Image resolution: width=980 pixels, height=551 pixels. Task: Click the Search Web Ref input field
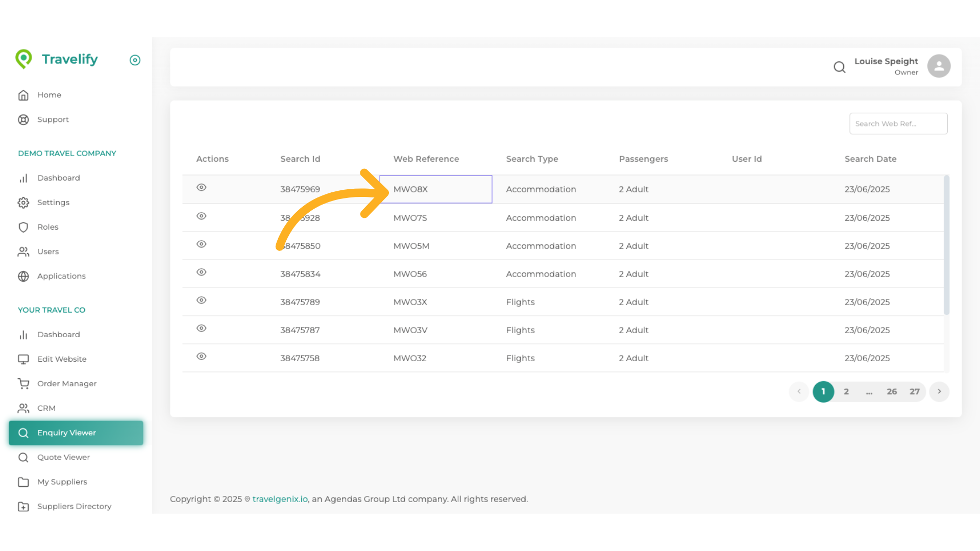point(898,123)
